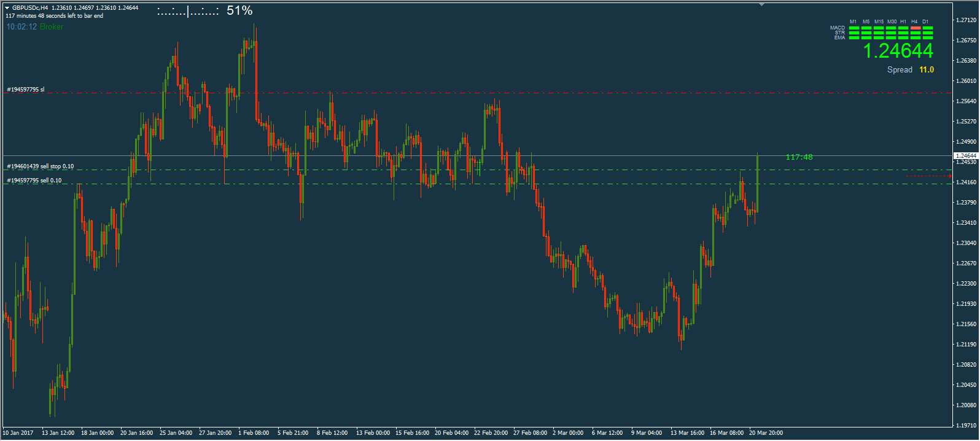
Task: Click the M15 STR green signal block
Action: click(x=879, y=33)
